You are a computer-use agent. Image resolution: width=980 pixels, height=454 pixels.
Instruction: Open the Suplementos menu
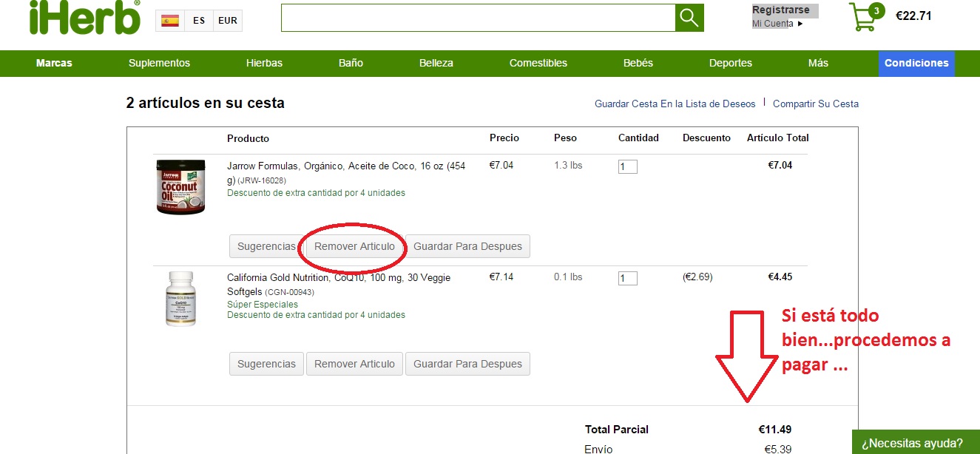pos(159,63)
